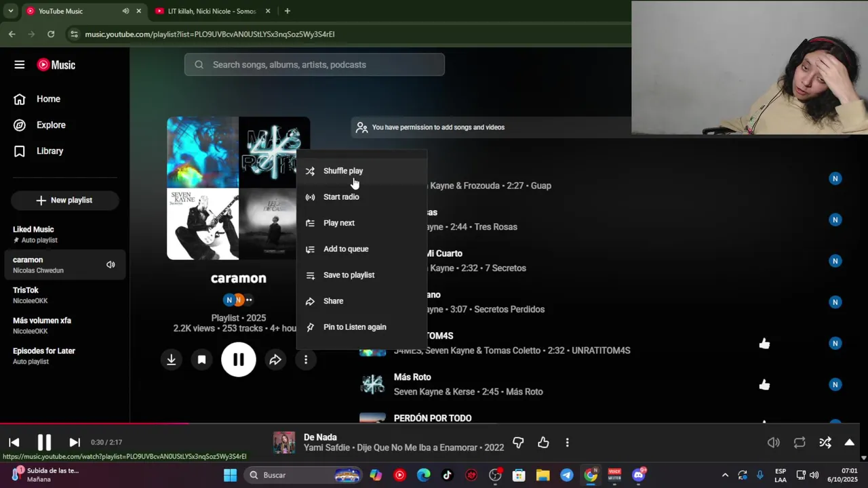Click the browser address bar URL
The width and height of the screenshot is (868, 488).
pyautogui.click(x=210, y=34)
